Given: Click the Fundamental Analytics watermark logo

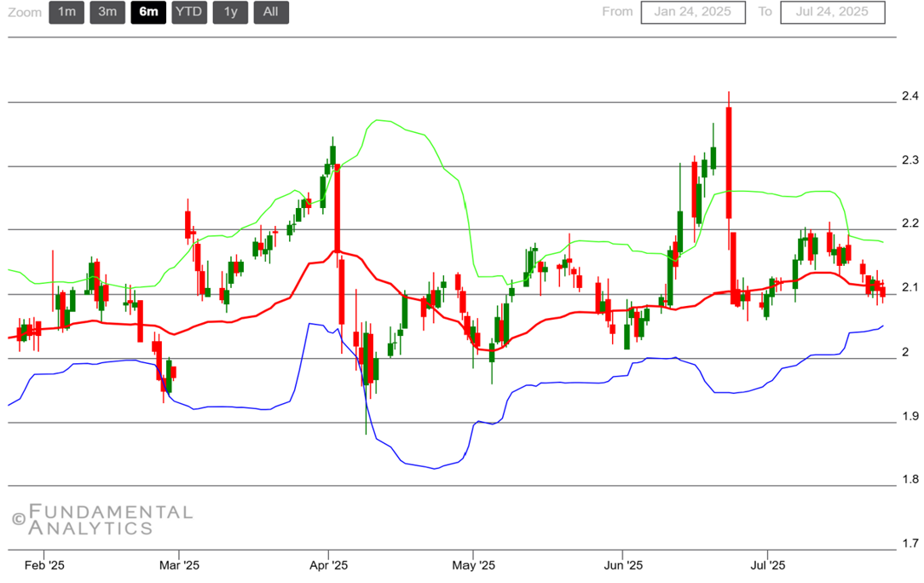Looking at the screenshot, I should 111,520.
